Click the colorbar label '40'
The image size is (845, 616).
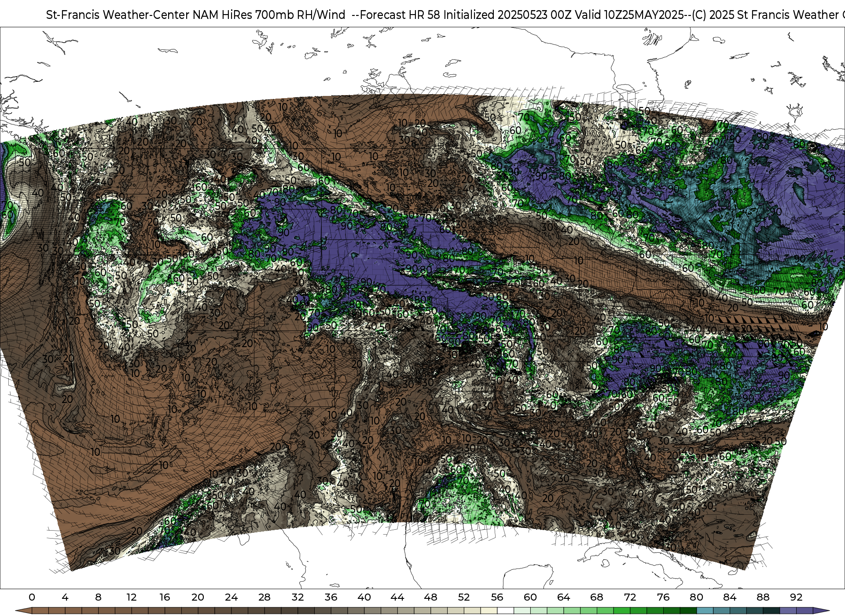click(364, 597)
